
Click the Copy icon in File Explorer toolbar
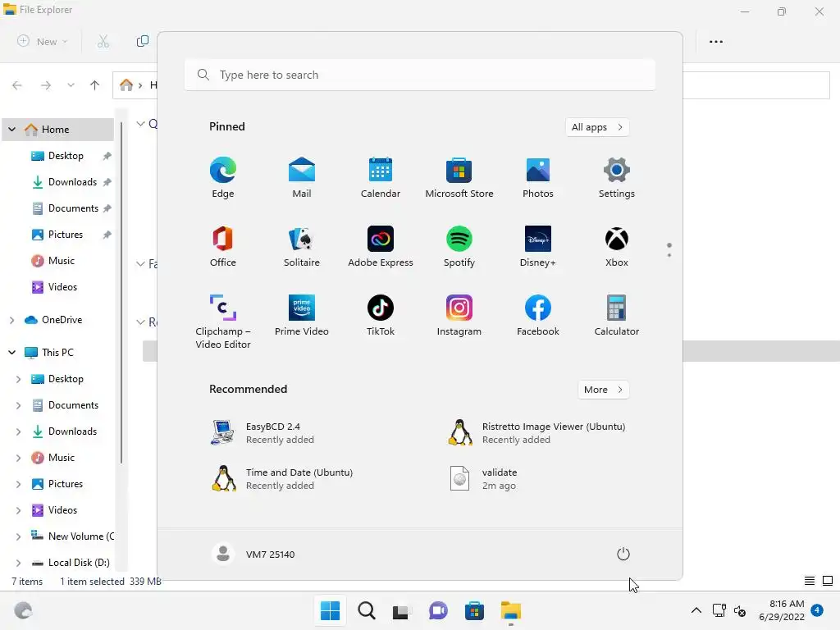(x=143, y=41)
